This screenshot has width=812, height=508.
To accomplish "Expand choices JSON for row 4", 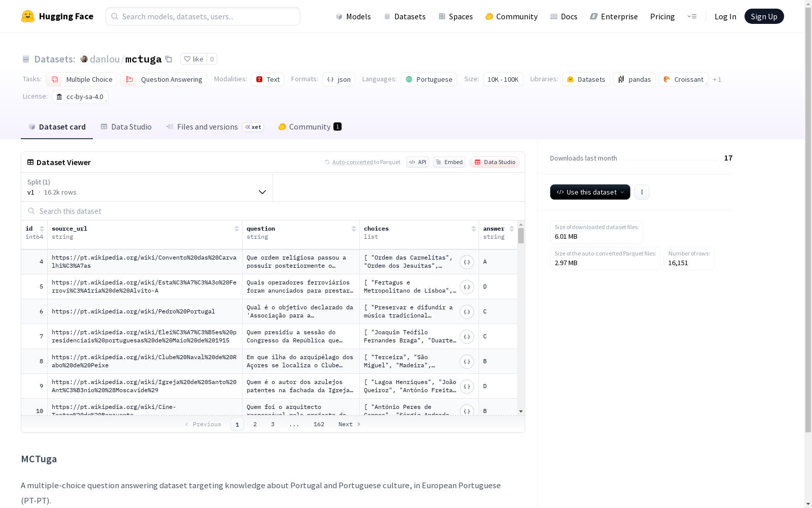I will click(x=467, y=262).
